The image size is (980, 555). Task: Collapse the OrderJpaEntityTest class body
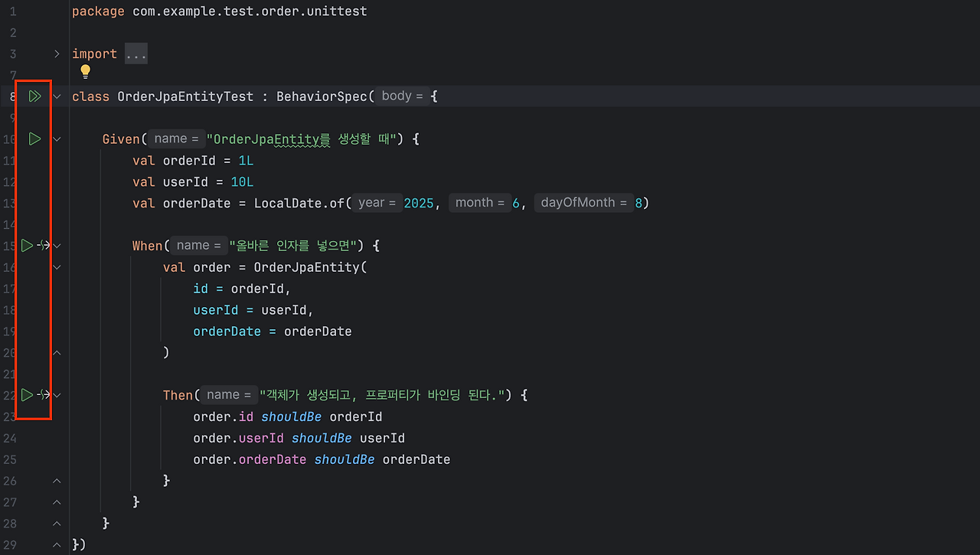(x=57, y=96)
